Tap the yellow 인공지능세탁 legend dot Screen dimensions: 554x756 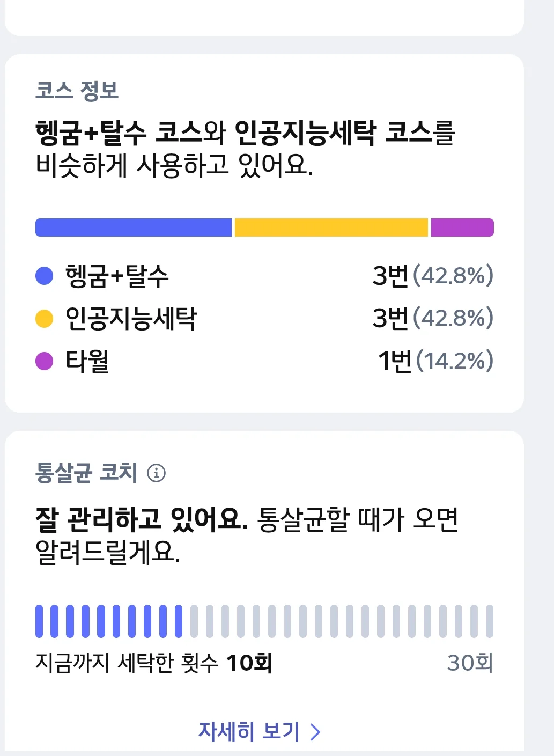pos(44,318)
